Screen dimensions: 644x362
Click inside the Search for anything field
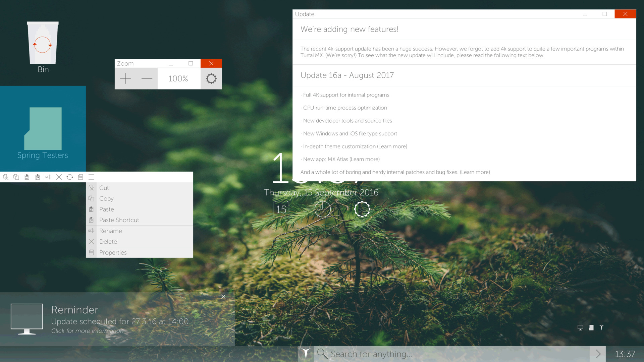point(402,354)
